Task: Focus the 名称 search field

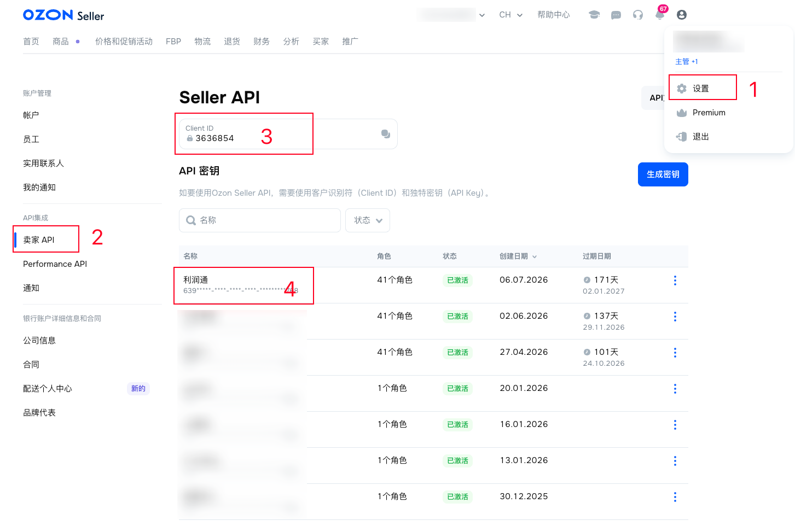Action: 260,220
